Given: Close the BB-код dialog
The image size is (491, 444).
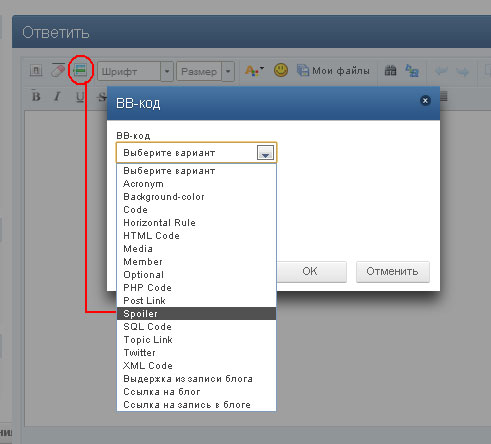Looking at the screenshot, I should [425, 100].
